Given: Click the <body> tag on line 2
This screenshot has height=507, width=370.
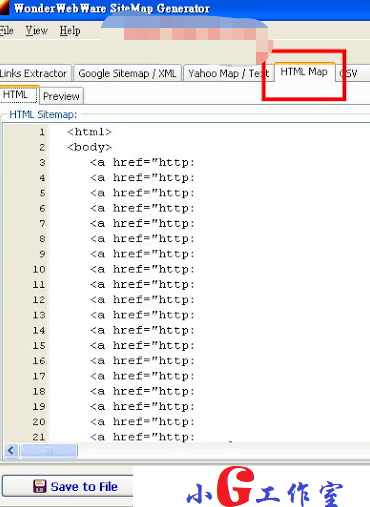Looking at the screenshot, I should coord(89,147).
